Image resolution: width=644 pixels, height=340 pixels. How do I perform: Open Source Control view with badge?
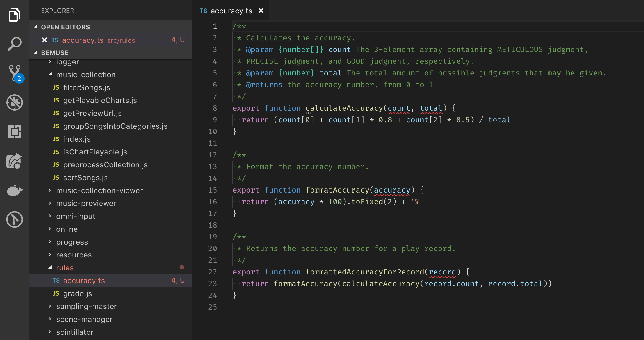tap(14, 73)
